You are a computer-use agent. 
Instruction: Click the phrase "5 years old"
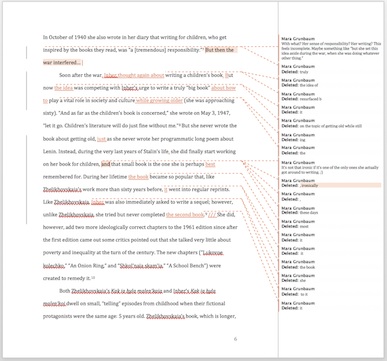coord(131,316)
